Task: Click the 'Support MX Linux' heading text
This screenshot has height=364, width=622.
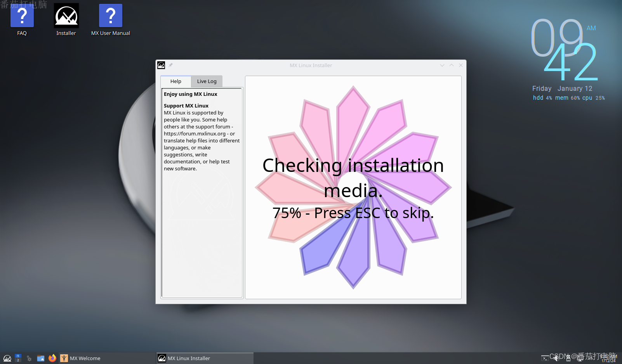Action: tap(186, 106)
